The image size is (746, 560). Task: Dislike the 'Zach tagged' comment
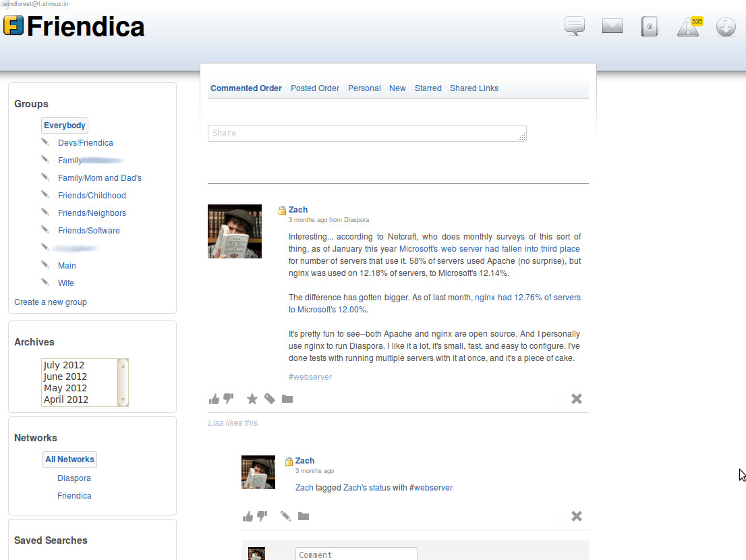(x=262, y=516)
